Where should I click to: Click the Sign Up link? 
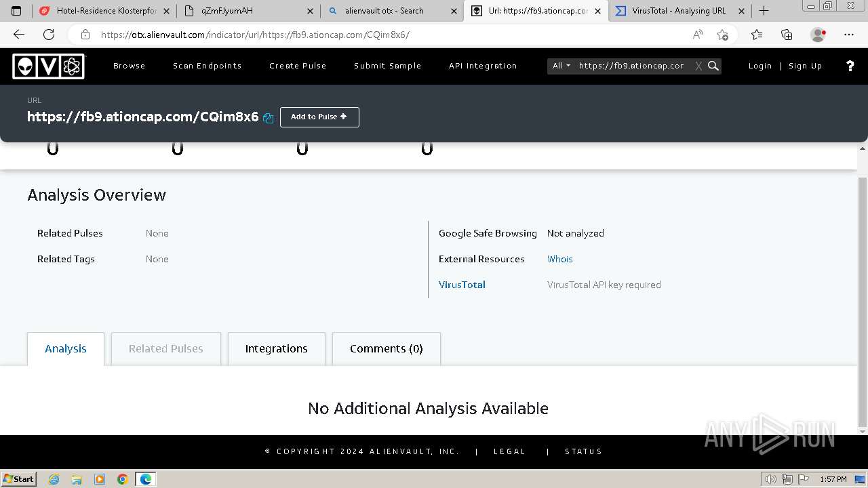point(806,66)
